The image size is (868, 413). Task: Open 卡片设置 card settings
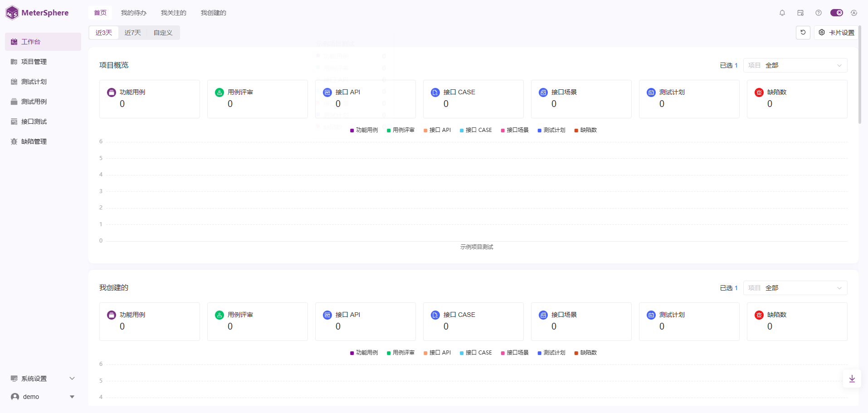click(837, 33)
